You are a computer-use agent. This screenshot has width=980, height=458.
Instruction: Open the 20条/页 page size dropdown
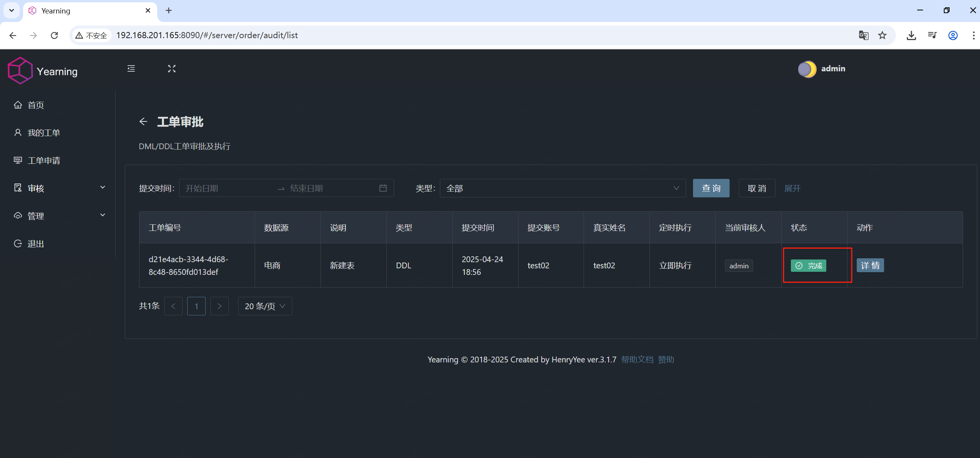pos(265,306)
